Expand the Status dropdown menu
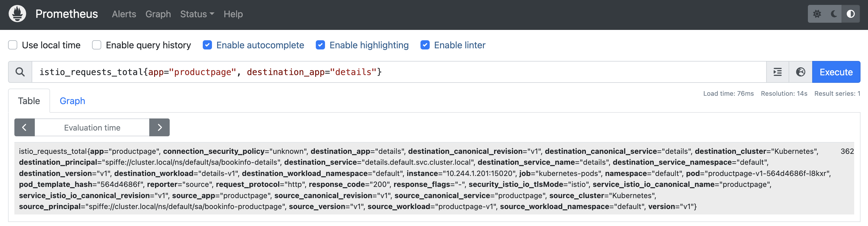 (x=197, y=14)
